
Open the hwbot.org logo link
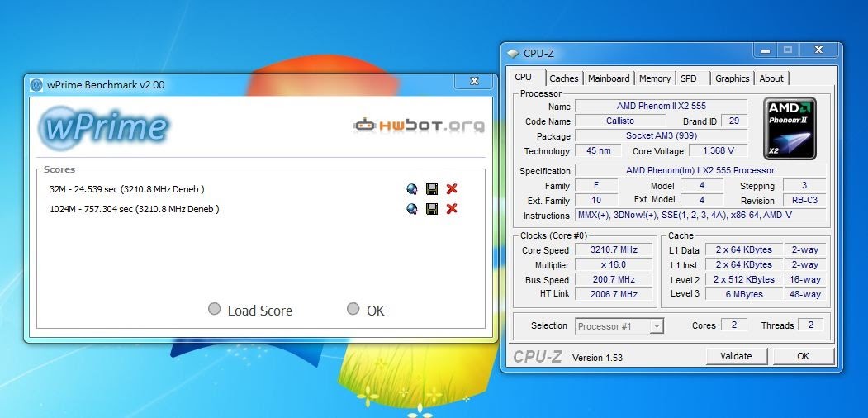pos(419,125)
